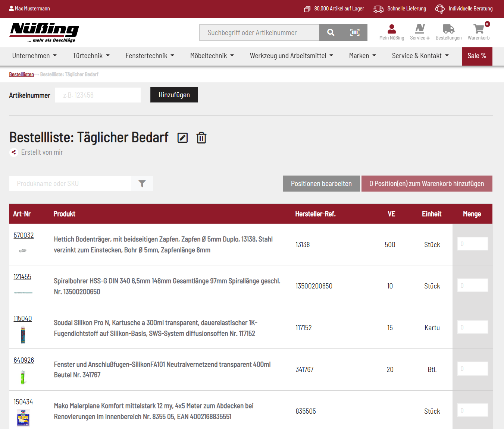Open article number 570032 link
504x429 pixels.
click(x=24, y=235)
